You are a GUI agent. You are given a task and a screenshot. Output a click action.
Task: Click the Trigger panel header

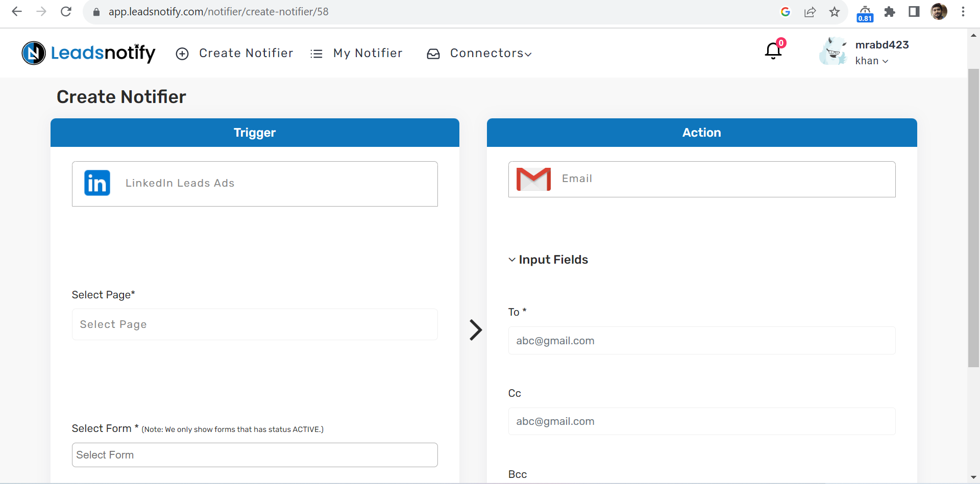click(x=255, y=133)
